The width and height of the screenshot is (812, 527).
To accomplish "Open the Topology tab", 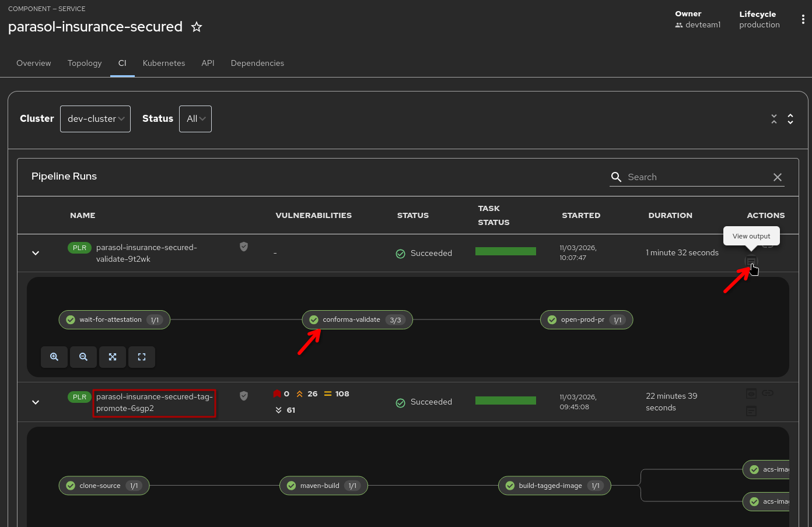I will pyautogui.click(x=84, y=63).
